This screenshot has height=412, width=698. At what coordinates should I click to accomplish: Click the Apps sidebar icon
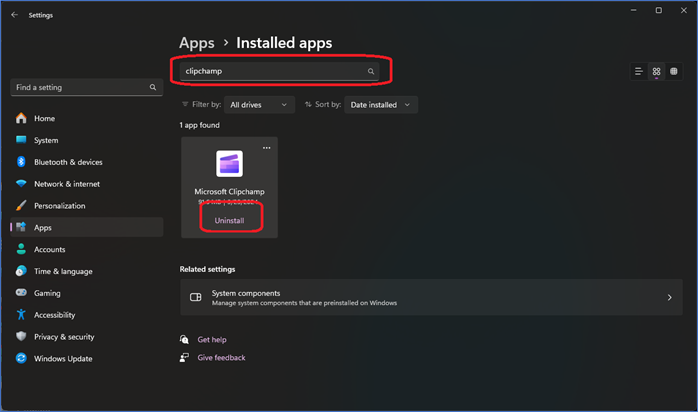click(x=21, y=227)
